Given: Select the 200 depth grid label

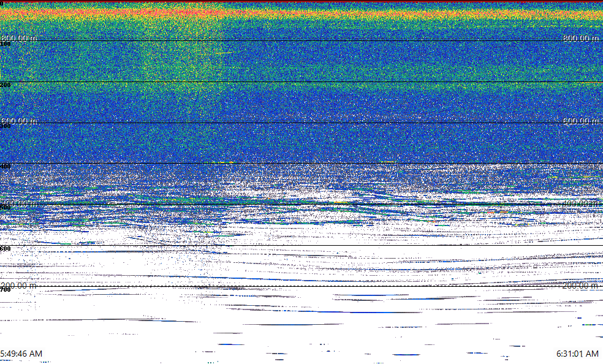Looking at the screenshot, I should tap(6, 85).
